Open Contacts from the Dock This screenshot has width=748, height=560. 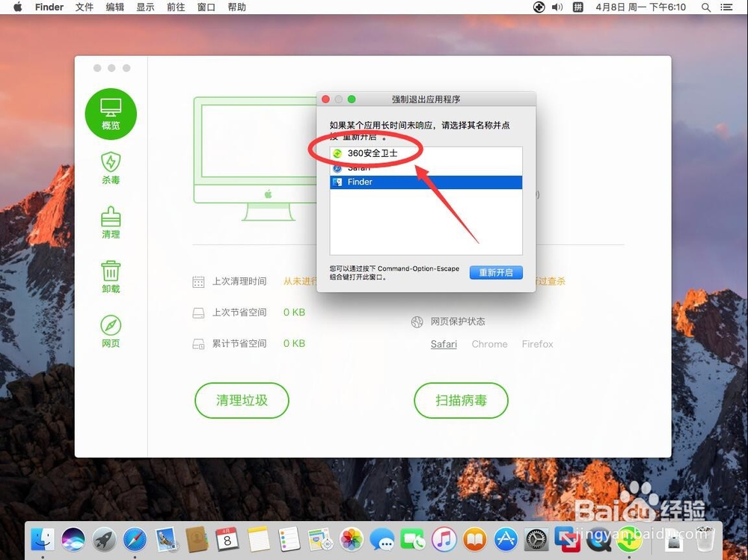click(197, 540)
